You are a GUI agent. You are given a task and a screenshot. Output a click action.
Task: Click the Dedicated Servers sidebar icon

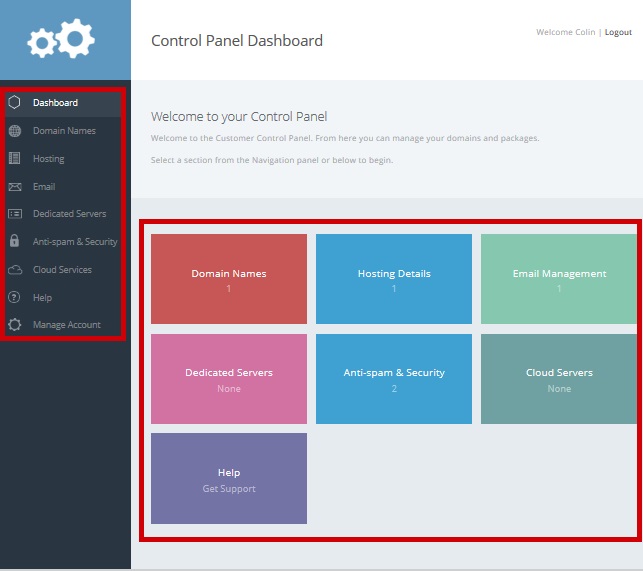click(14, 213)
